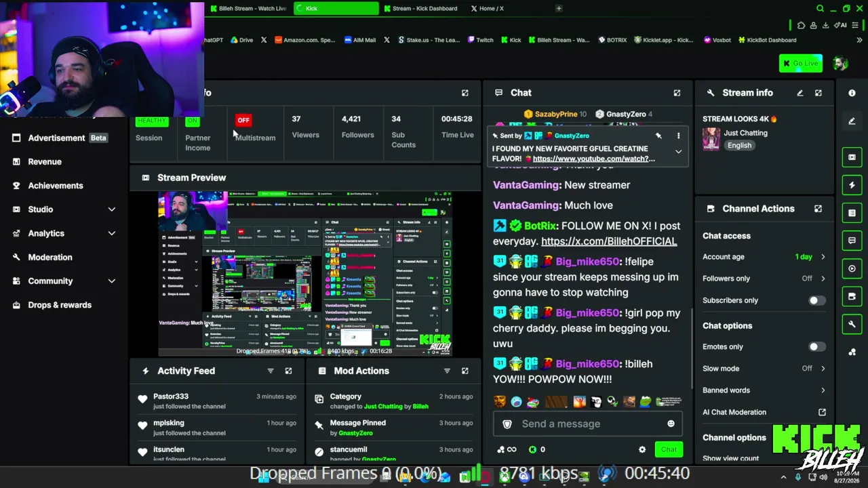Open Banned words settings chevron
This screenshot has height=488, width=868.
[823, 390]
